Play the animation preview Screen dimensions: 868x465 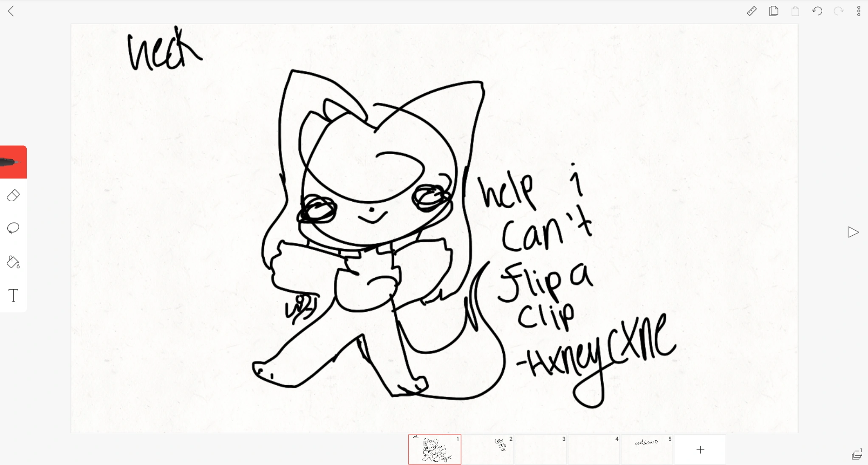coord(853,232)
